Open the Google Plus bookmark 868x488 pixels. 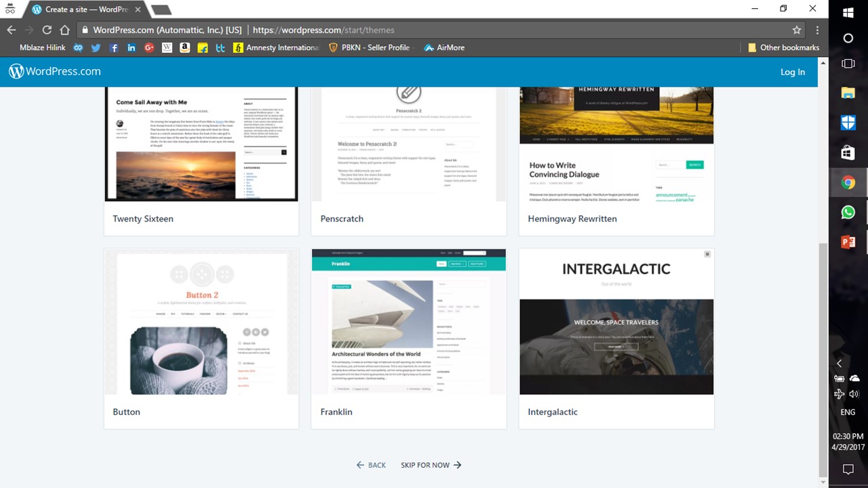tap(149, 48)
